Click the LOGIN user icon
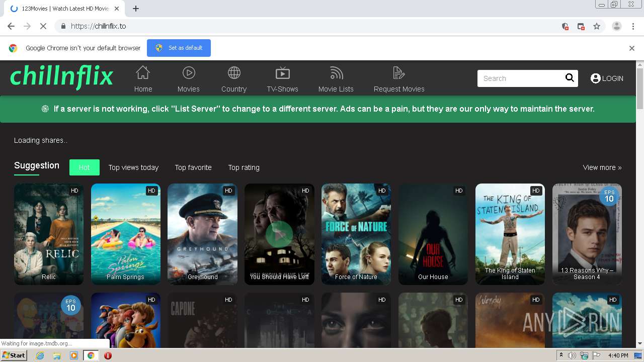 (x=596, y=78)
